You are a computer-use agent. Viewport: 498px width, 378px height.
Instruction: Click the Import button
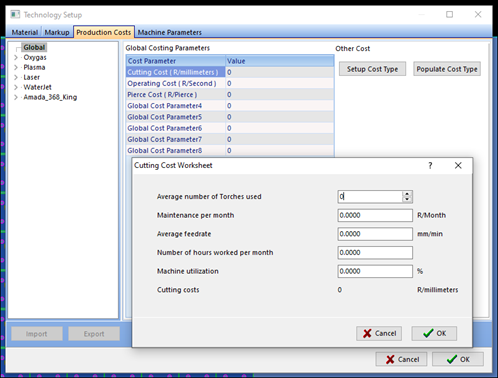click(37, 334)
